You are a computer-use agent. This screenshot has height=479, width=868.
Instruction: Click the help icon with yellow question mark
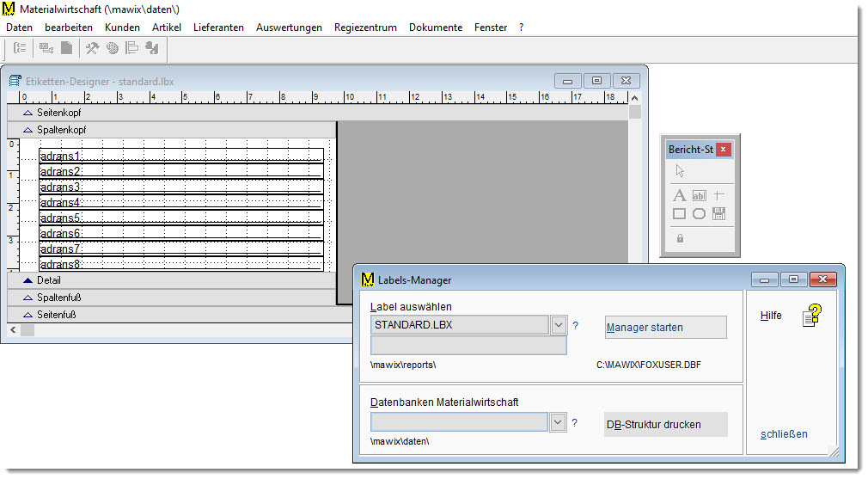pos(811,316)
